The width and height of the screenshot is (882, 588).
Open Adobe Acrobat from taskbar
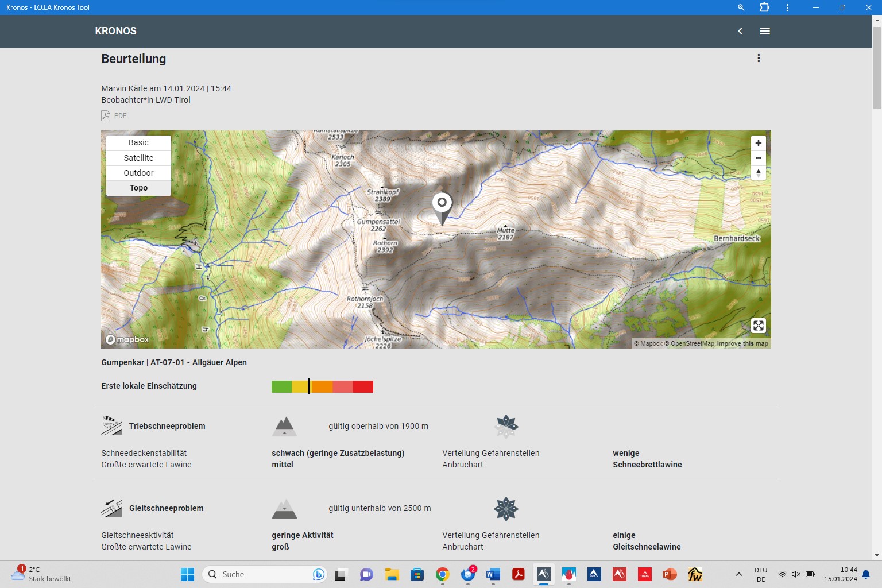pyautogui.click(x=518, y=574)
